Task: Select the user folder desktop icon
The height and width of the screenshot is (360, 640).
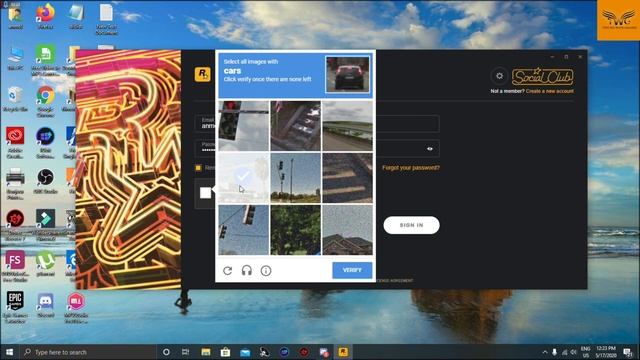Action: tap(15, 16)
